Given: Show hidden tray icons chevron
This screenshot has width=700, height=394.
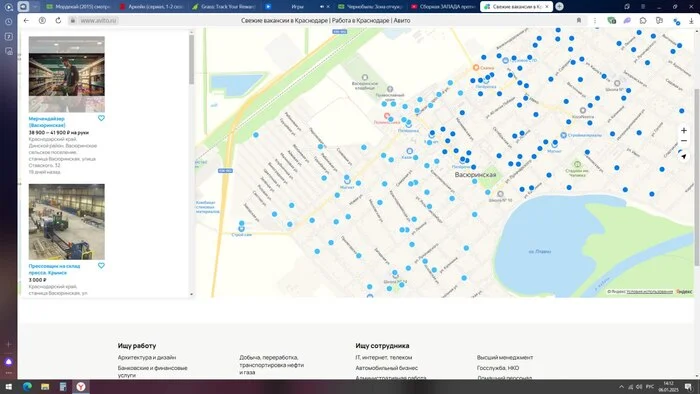Looking at the screenshot, I should click(x=621, y=387).
